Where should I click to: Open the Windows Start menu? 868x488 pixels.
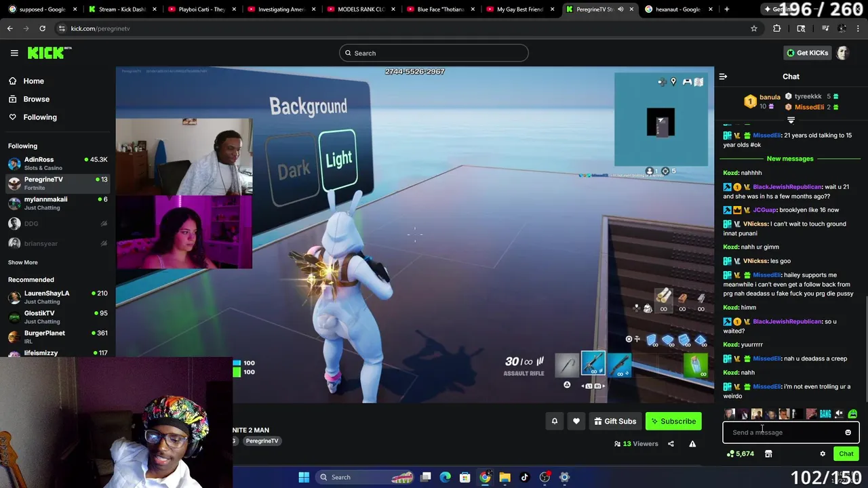pyautogui.click(x=304, y=477)
